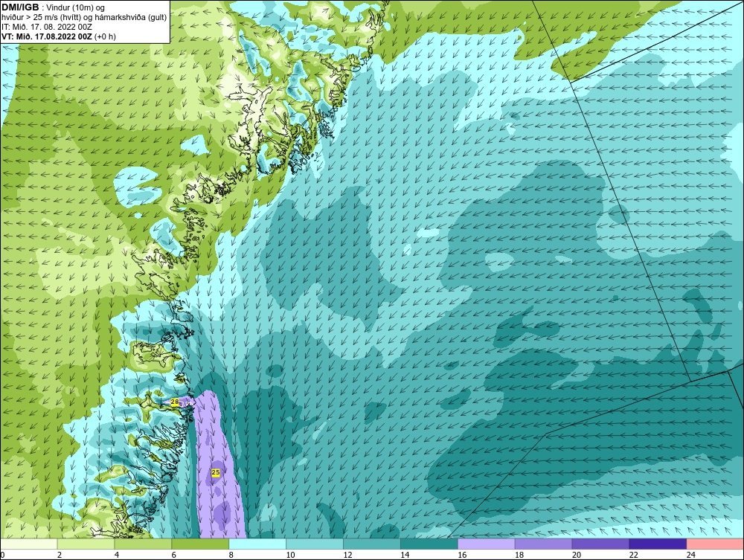Click the bold 'VT: Mið. 17.08.2022 00Z' line
744x560 pixels.
pos(47,36)
